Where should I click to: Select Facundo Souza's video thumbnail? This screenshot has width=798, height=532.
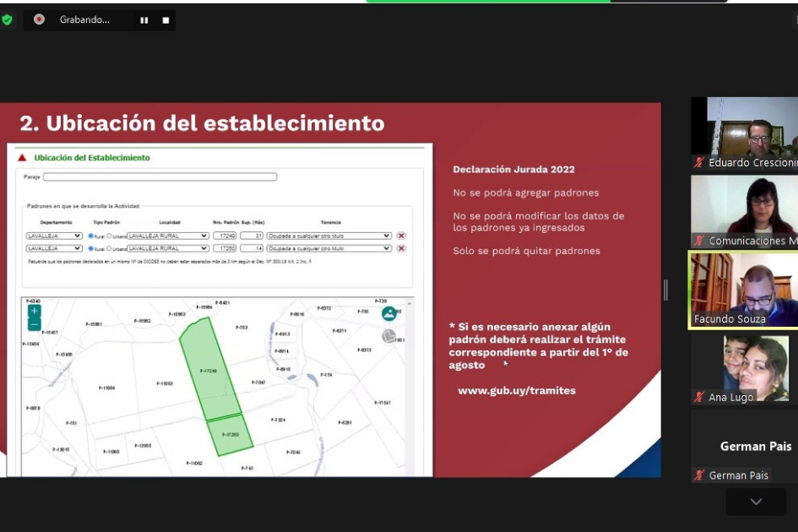pos(744,290)
